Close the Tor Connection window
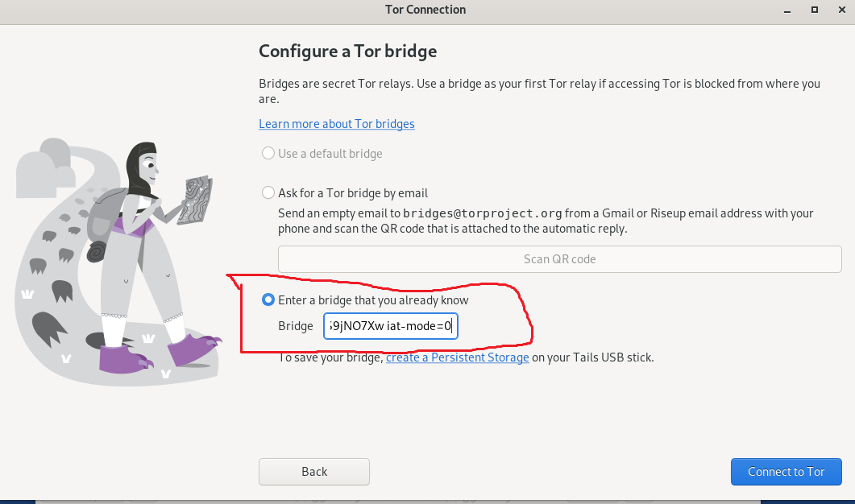Image resolution: width=855 pixels, height=504 pixels. coord(839,10)
